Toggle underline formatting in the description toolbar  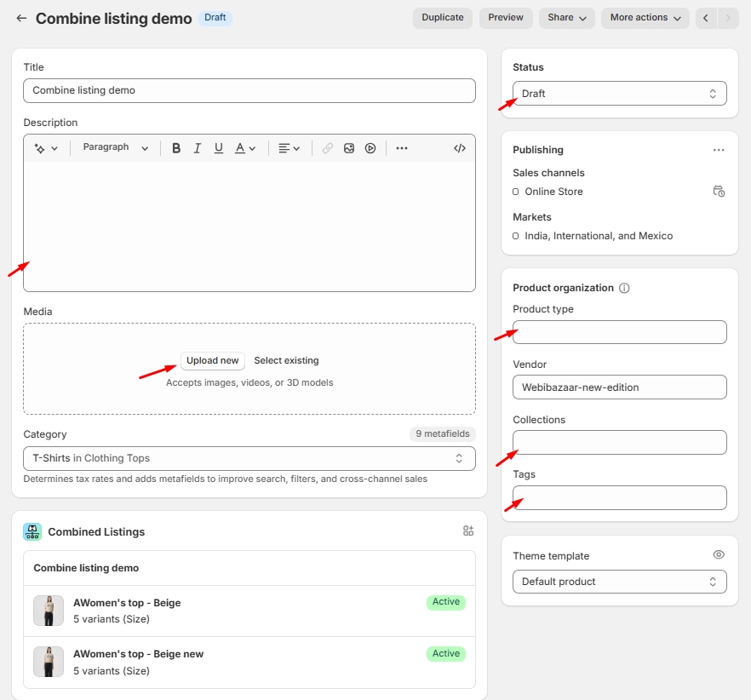pyautogui.click(x=219, y=148)
